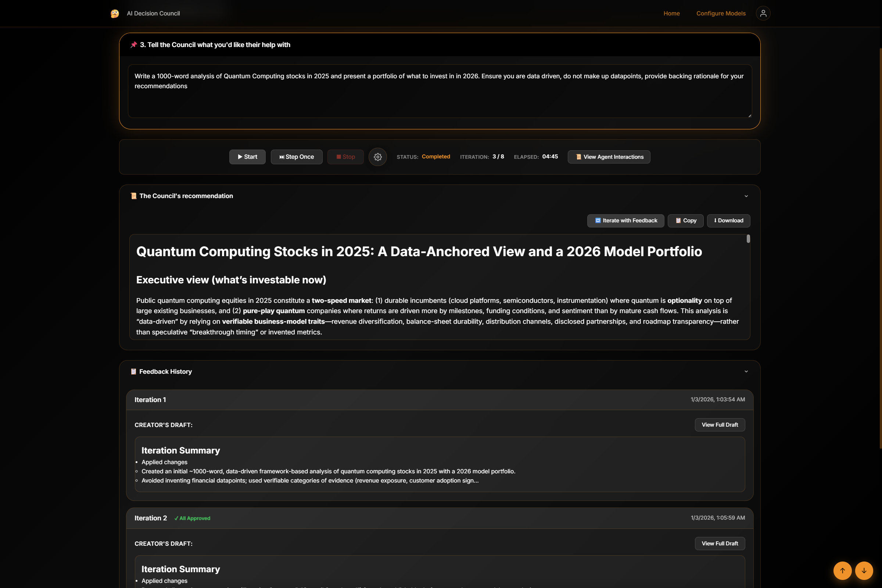Click the 'Executive view (what's investable now)' heading
882x588 pixels.
coord(231,280)
